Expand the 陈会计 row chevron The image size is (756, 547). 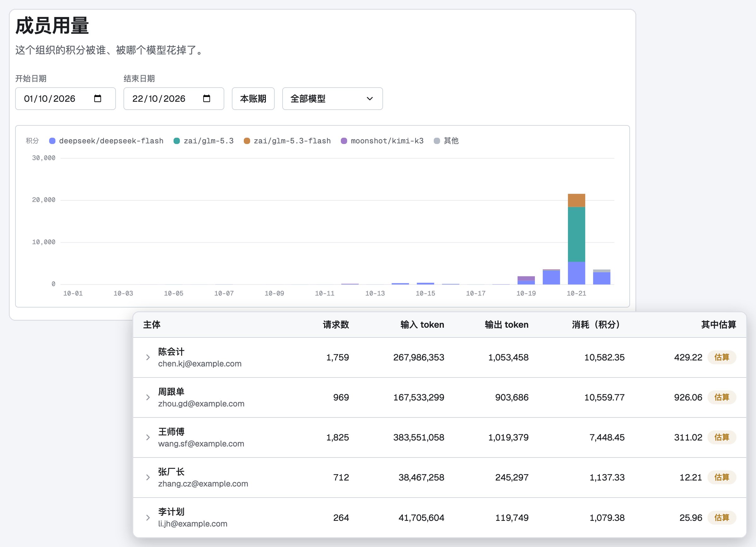click(148, 357)
